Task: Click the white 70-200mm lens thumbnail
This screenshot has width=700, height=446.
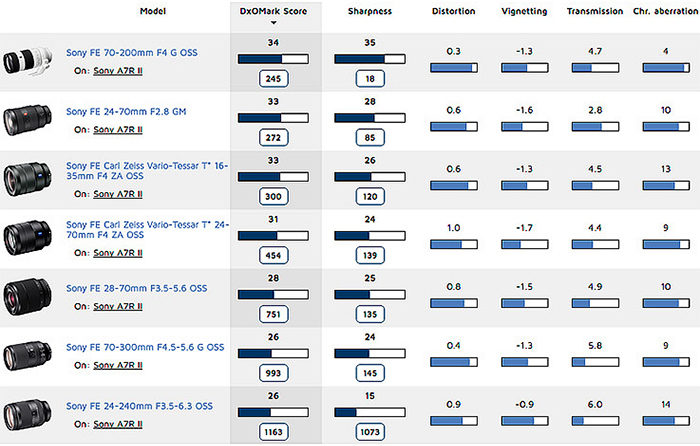Action: 27,61
